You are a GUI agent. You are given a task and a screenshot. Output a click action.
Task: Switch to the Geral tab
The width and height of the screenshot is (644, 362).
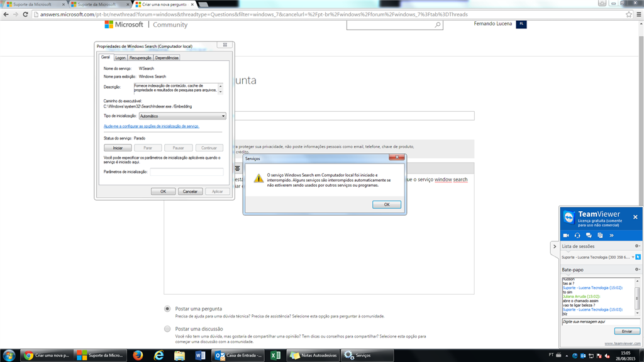point(106,57)
